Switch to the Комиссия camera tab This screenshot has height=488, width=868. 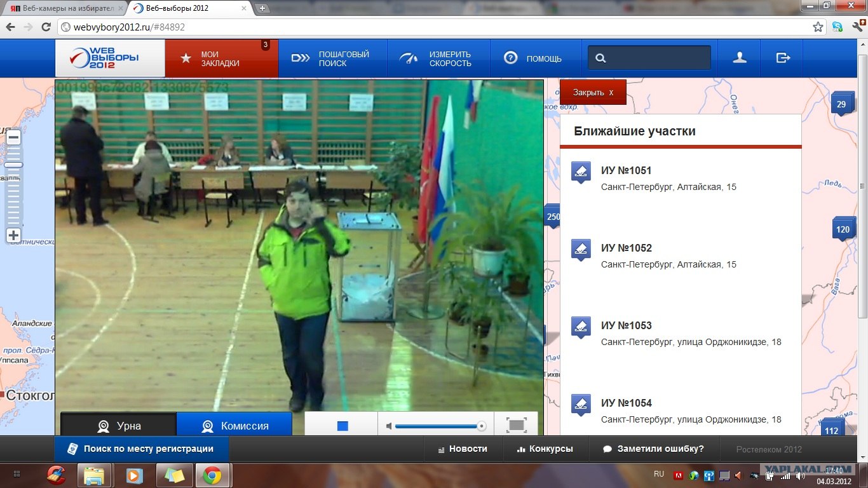pyautogui.click(x=234, y=424)
